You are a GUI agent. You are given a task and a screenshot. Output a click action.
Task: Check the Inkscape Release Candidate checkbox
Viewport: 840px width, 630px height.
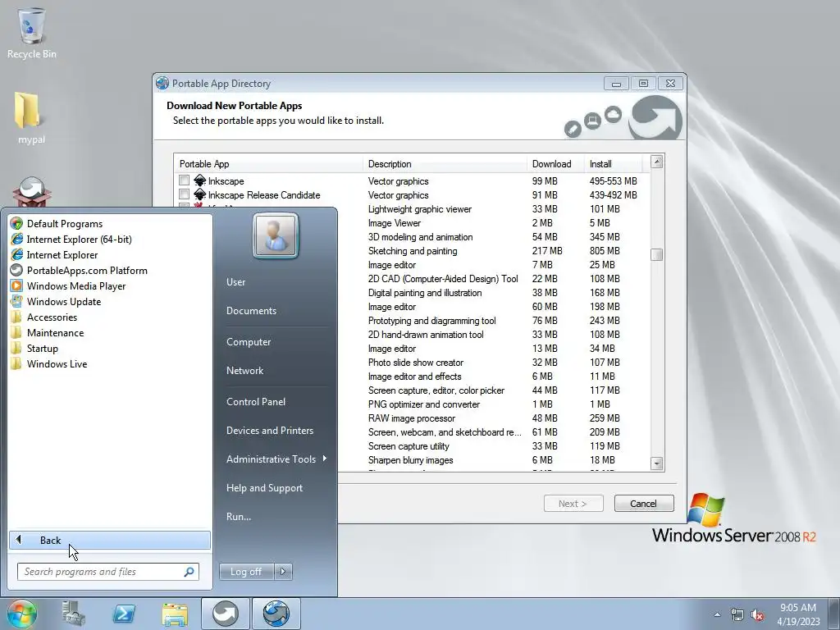[185, 194]
